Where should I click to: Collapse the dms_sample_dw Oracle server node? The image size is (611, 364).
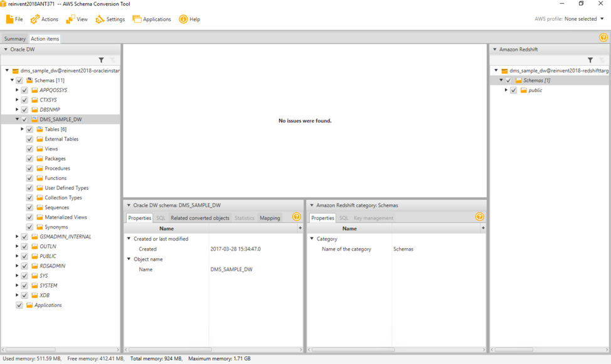[7, 70]
